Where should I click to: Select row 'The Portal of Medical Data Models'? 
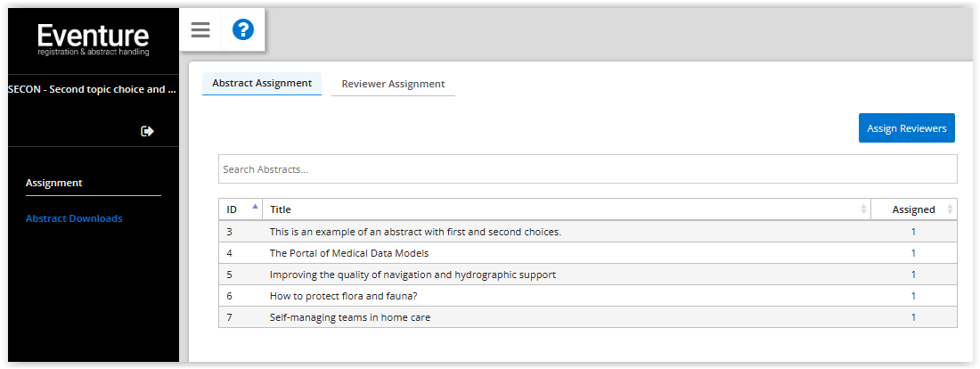[349, 253]
